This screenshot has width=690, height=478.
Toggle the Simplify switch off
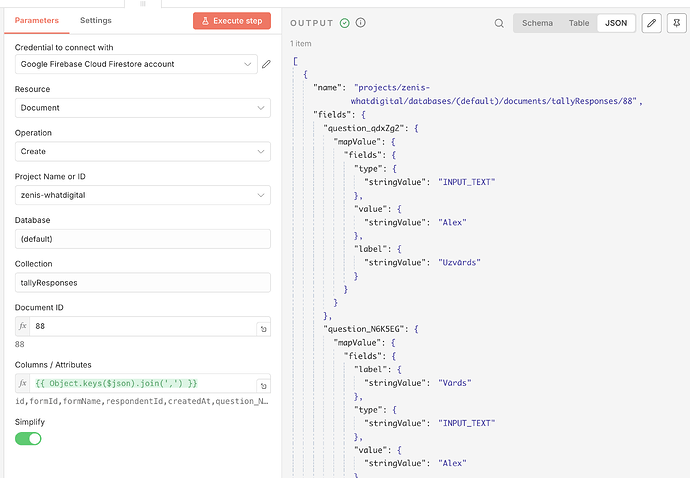click(x=28, y=438)
